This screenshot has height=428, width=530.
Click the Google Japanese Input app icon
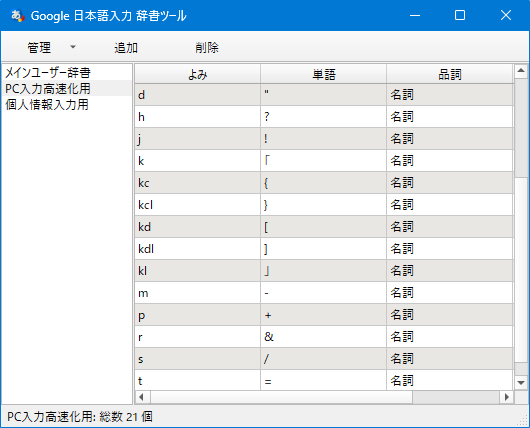[x=18, y=16]
